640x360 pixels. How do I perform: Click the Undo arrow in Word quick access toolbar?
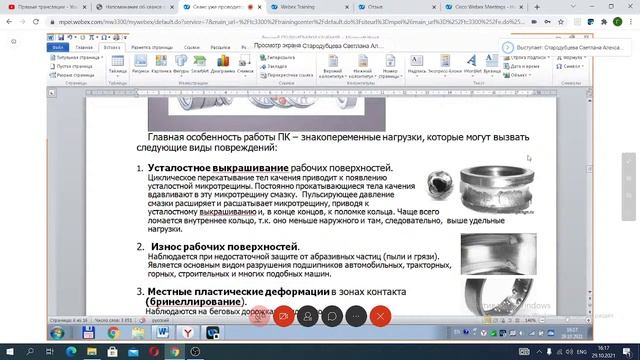(x=70, y=38)
